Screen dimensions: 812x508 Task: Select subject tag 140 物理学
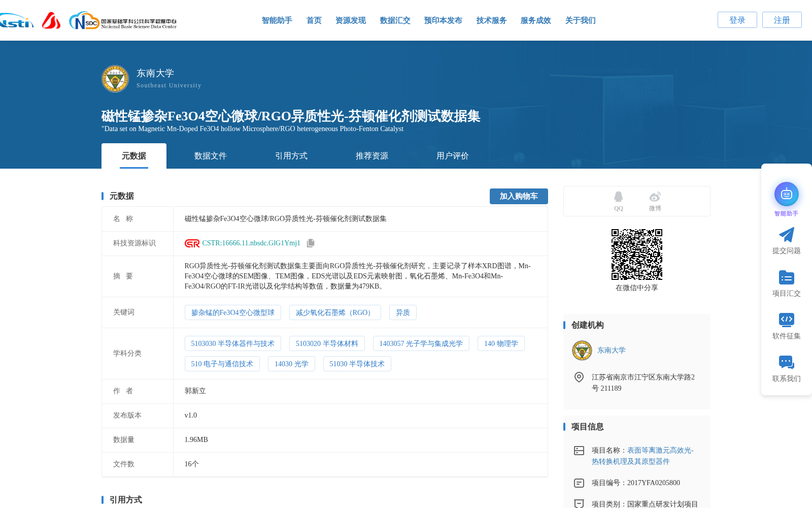(501, 343)
